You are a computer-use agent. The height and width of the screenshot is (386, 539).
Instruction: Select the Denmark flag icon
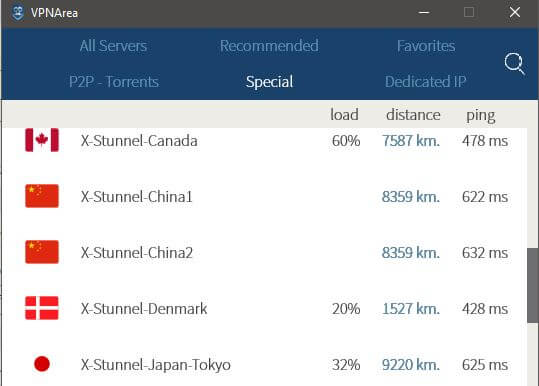[42, 308]
